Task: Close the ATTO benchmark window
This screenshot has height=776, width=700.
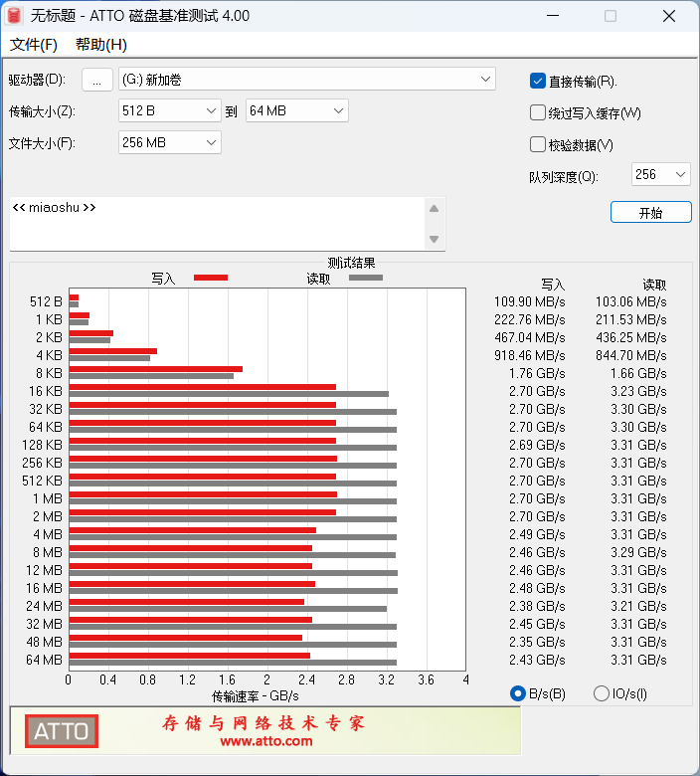Action: (x=669, y=16)
